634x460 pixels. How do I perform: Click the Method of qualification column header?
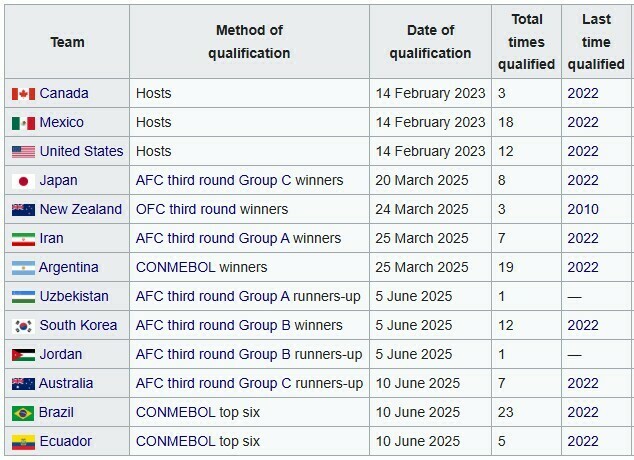249,42
